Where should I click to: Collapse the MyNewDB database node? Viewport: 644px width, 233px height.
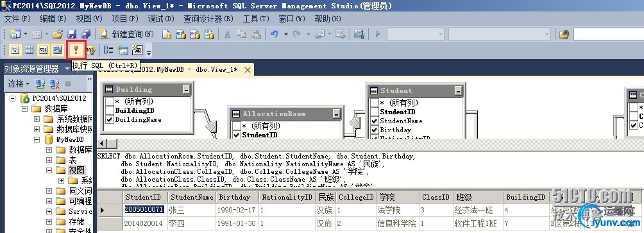[x=37, y=139]
